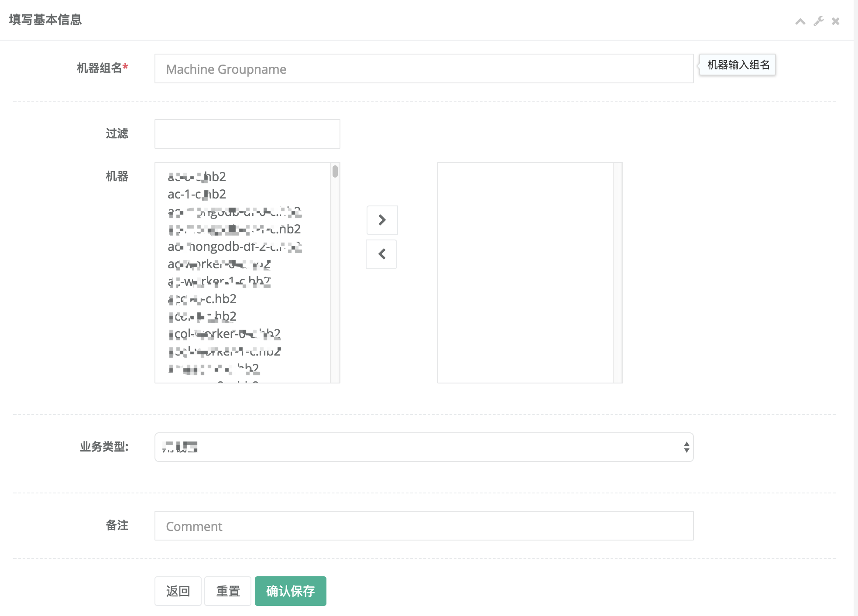This screenshot has width=858, height=616.
Task: Open the 业务类型 dropdown
Action: click(424, 447)
